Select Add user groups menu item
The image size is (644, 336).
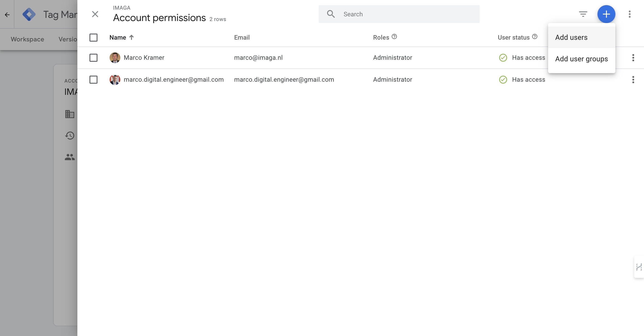pos(581,59)
